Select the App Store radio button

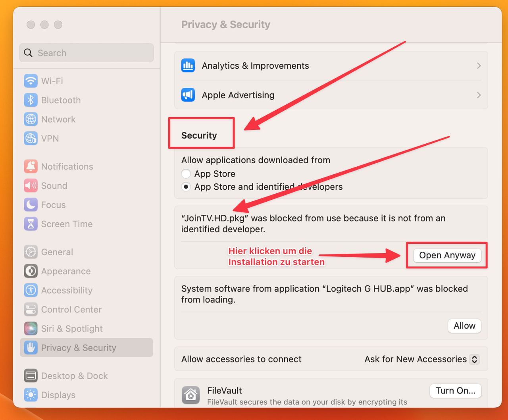(x=186, y=174)
